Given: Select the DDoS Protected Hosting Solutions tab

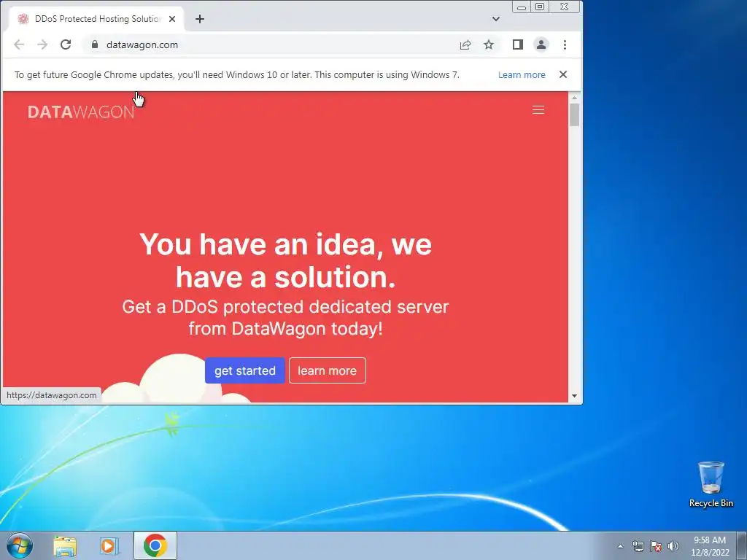Looking at the screenshot, I should click(97, 19).
